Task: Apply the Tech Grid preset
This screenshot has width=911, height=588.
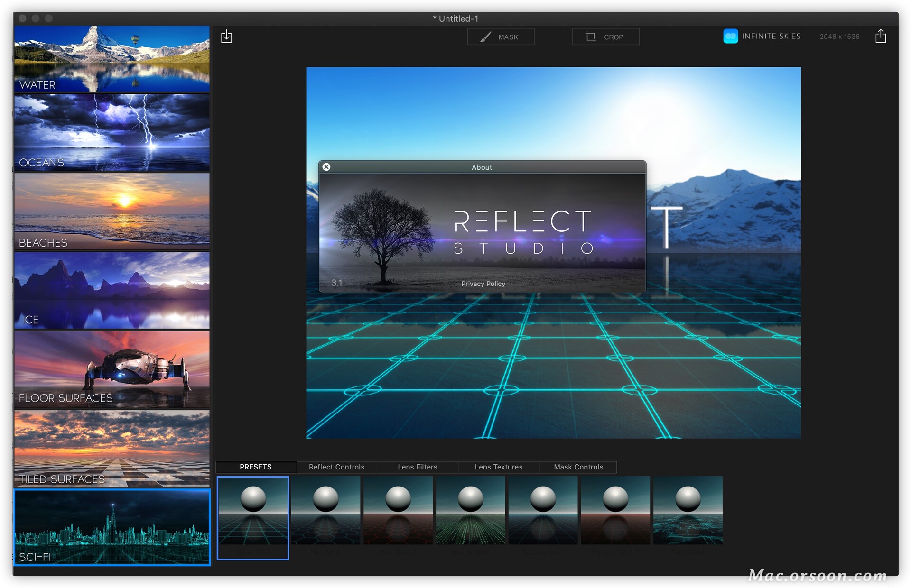Action: pyautogui.click(x=688, y=510)
